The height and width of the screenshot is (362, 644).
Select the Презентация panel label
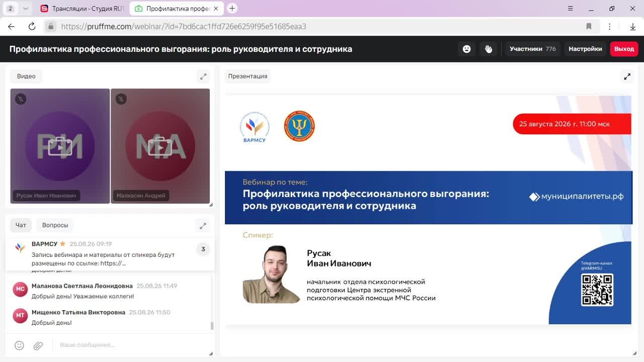point(248,76)
